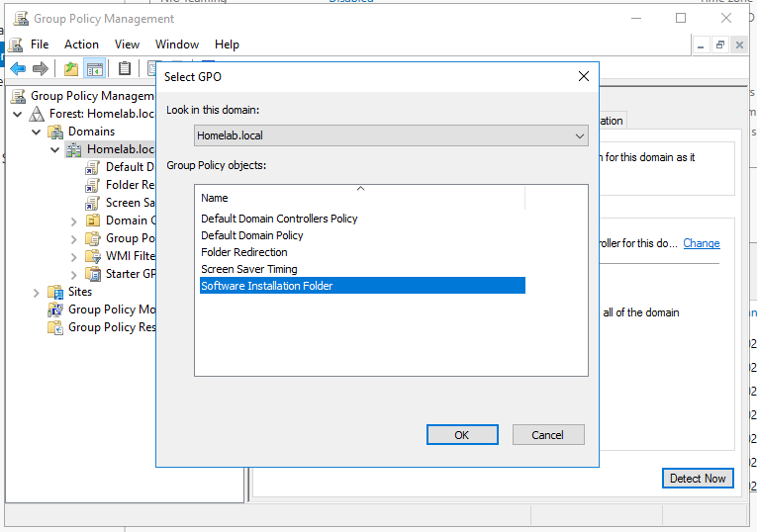Minimize the inner MMC child window
The width and height of the screenshot is (757, 532).
tap(701, 45)
